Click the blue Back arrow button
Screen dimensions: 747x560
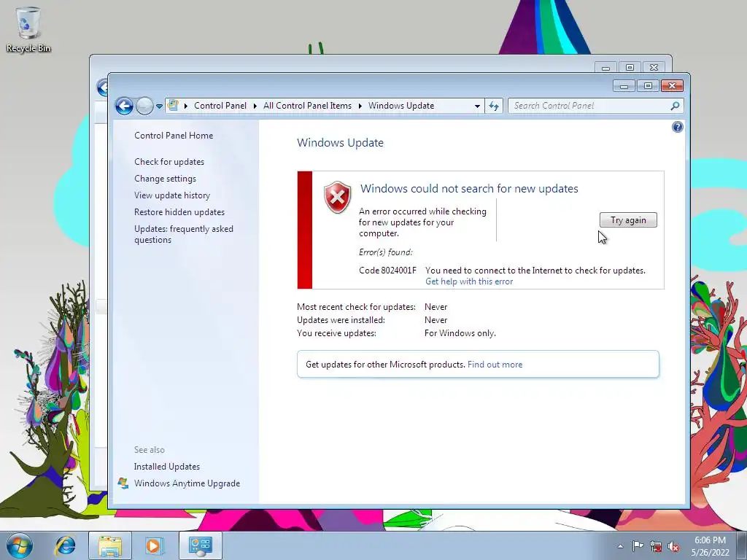(x=124, y=106)
